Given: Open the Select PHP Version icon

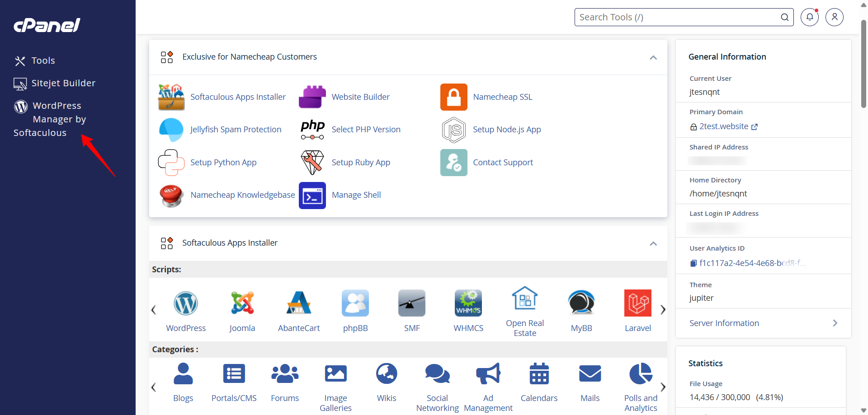Looking at the screenshot, I should [x=312, y=130].
